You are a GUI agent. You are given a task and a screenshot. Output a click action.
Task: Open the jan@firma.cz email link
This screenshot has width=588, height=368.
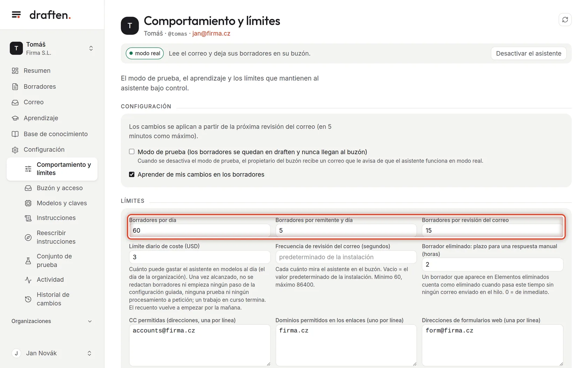click(x=211, y=33)
